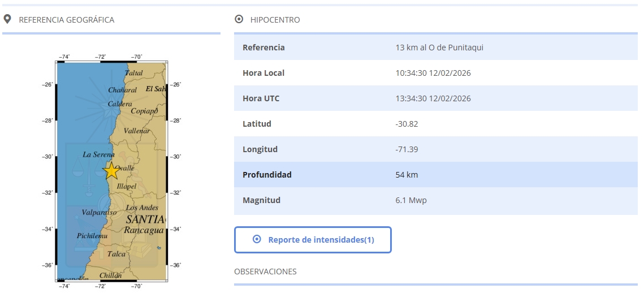Click the La Serena label on the map

(98, 154)
